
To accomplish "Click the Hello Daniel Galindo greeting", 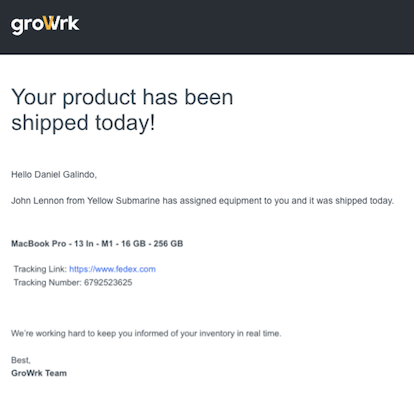I will click(x=54, y=175).
